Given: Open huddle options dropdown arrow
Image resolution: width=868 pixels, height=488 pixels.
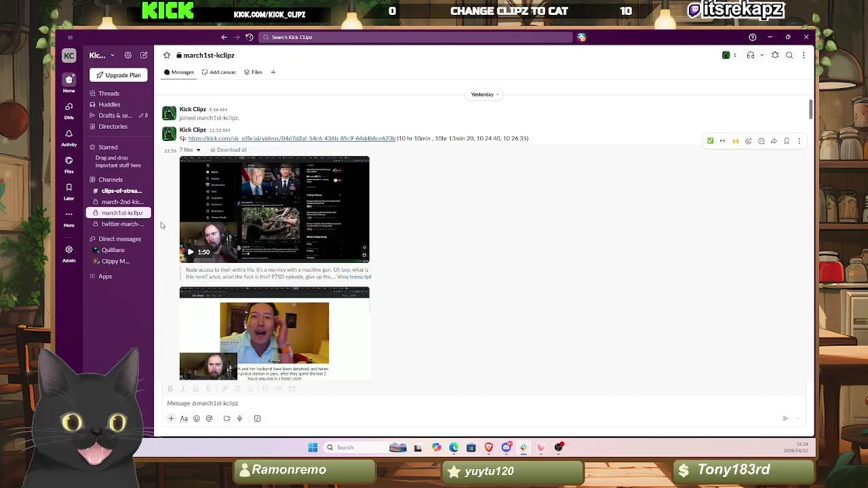Looking at the screenshot, I should click(762, 56).
